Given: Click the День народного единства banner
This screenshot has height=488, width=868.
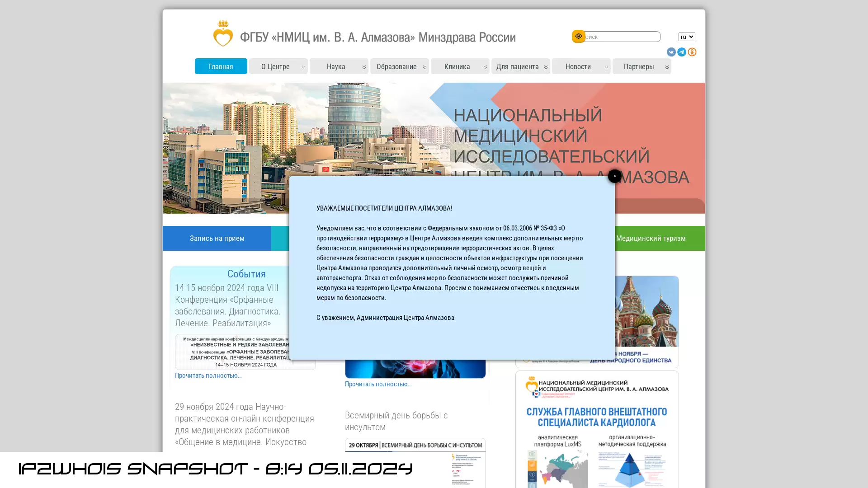Looking at the screenshot, I should coord(646,322).
